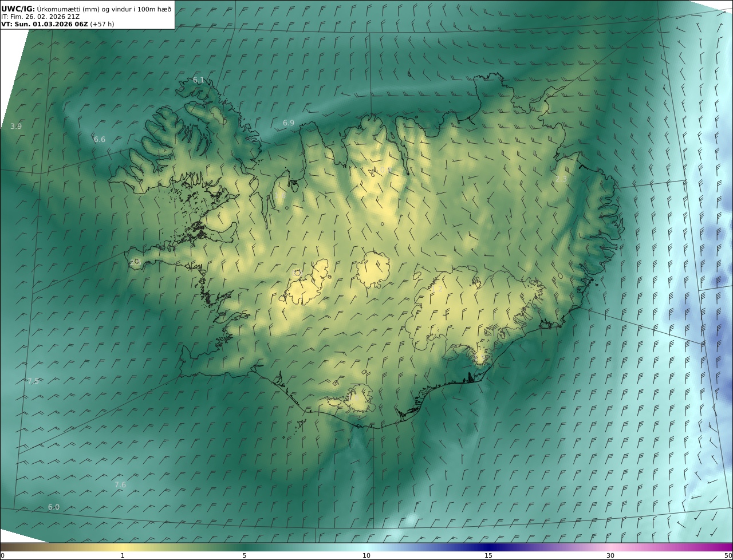Click colorbar tick label 50
Viewport: 733px width, 560px height.
click(728, 555)
